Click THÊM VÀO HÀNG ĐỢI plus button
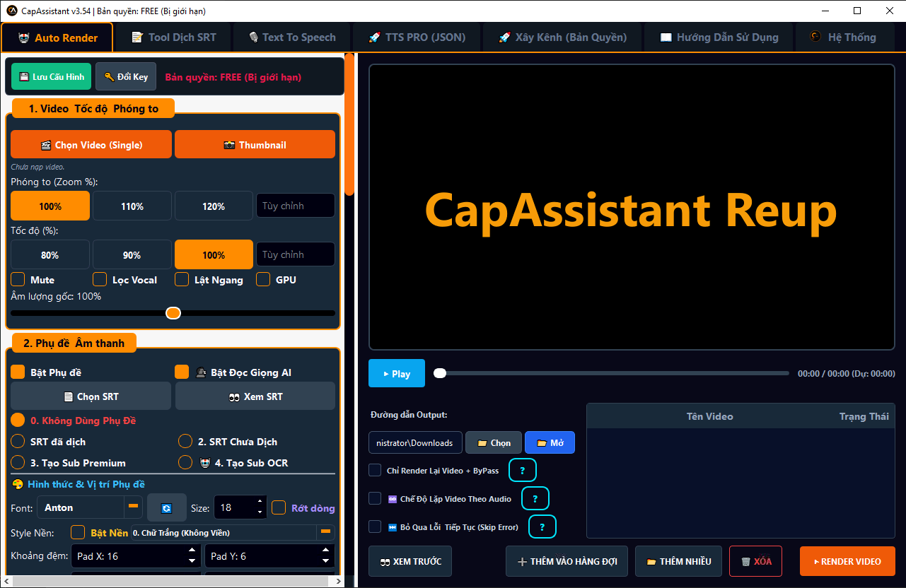 pos(567,561)
